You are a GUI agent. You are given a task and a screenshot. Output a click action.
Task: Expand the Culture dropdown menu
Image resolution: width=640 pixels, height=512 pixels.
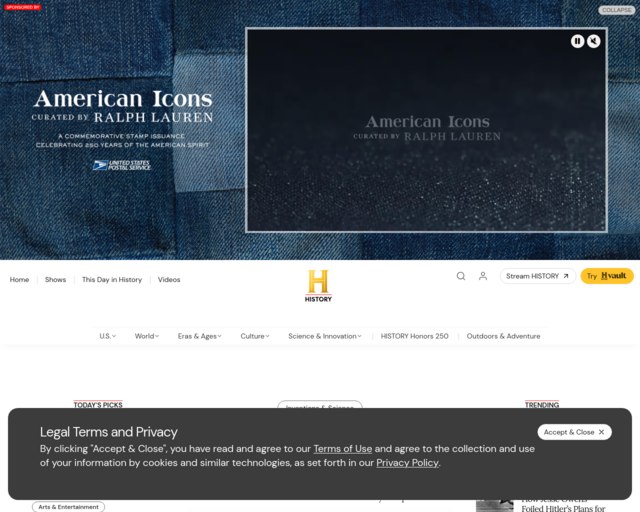click(255, 336)
